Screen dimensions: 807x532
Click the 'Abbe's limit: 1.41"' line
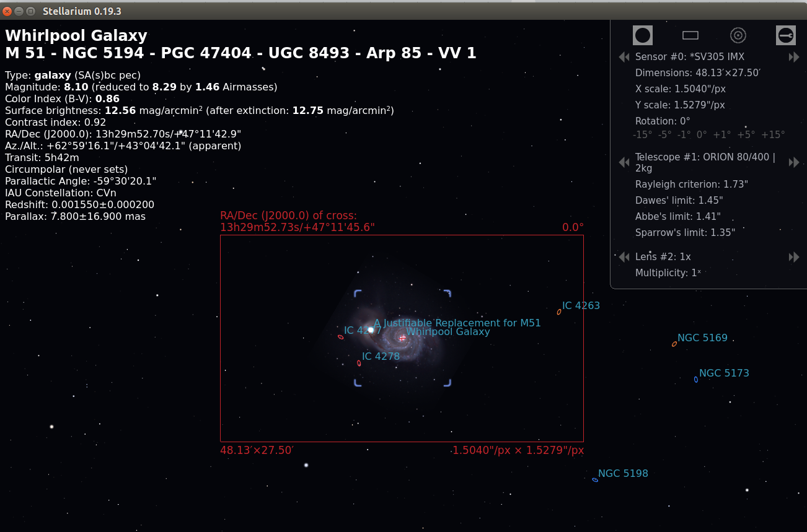678,217
